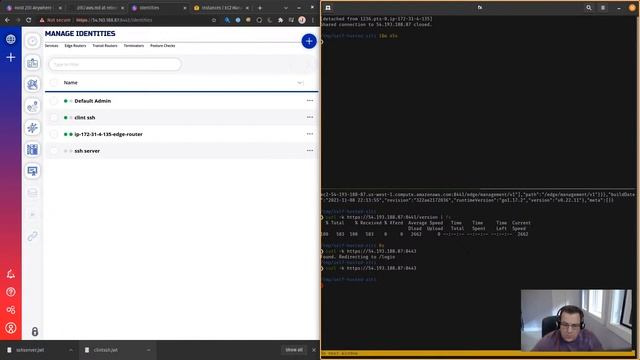
Task: Open the recipes/tools icon below the identities icon
Action: (x=33, y=84)
